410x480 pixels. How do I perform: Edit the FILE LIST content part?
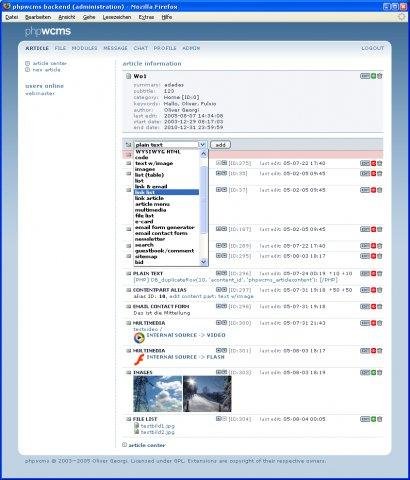[365, 419]
